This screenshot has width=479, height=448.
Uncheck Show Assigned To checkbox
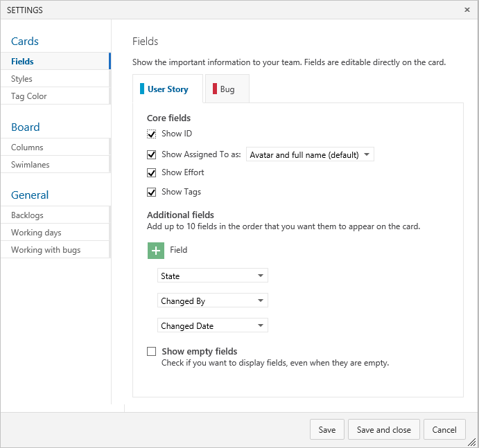point(152,154)
